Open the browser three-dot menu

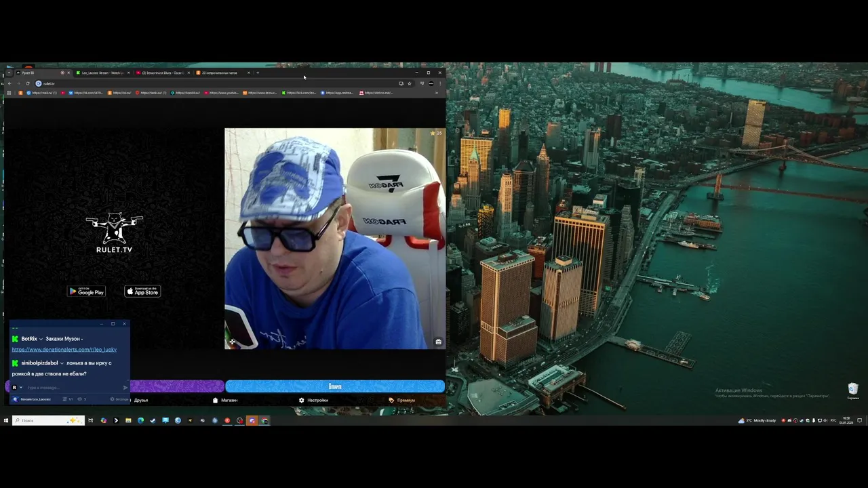point(439,83)
